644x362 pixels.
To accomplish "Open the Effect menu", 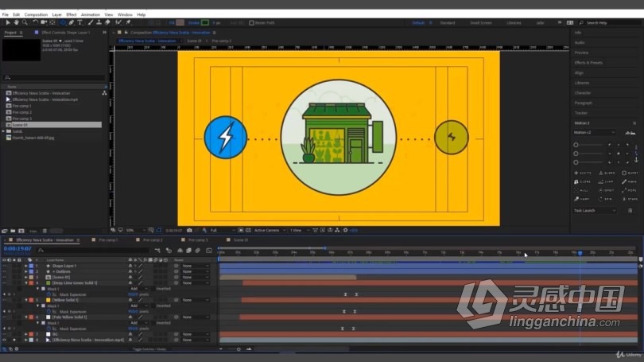I will 71,15.
